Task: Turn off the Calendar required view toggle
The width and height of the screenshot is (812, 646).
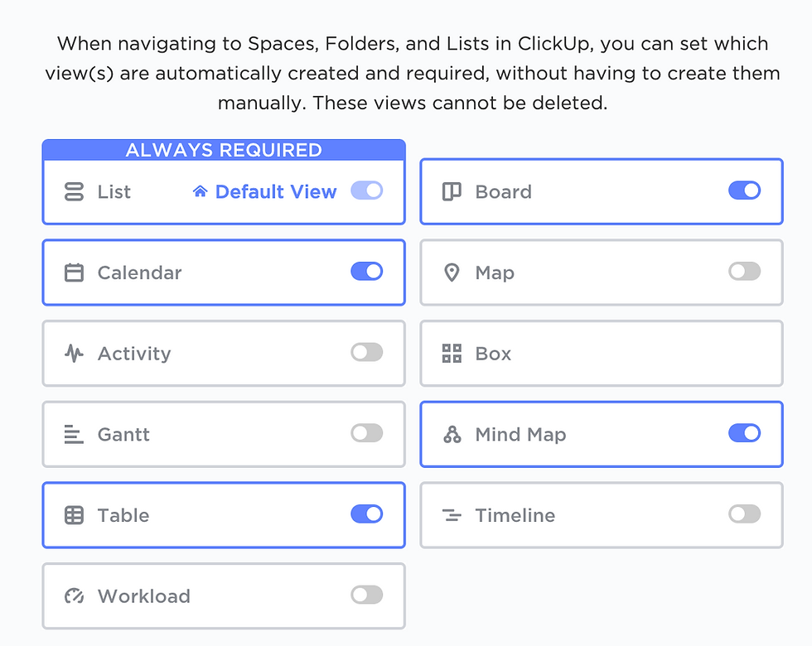Action: tap(366, 272)
